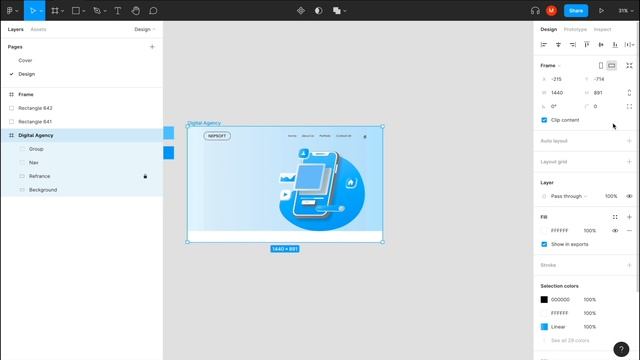Select the Comment tool
Image resolution: width=640 pixels, height=360 pixels.
153,11
